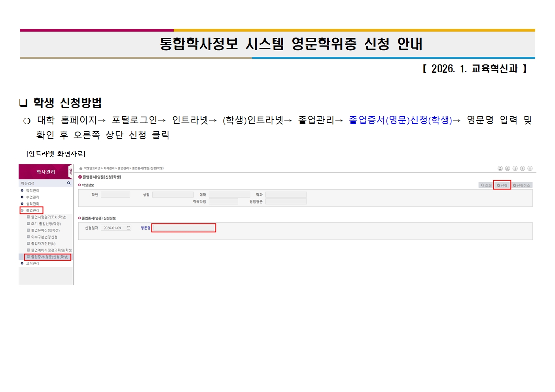The height and width of the screenshot is (392, 555).
Task: Click the help question mark icon
Action: pos(523,168)
